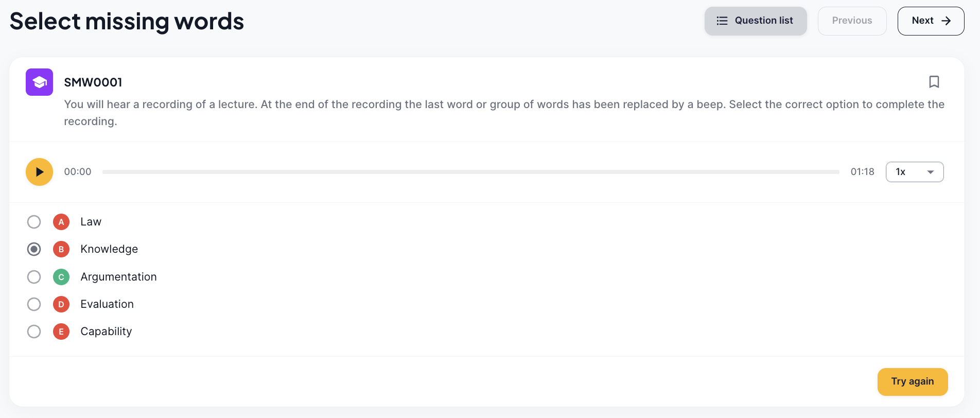
Task: Click the speed dropdown arrow
Action: (931, 172)
